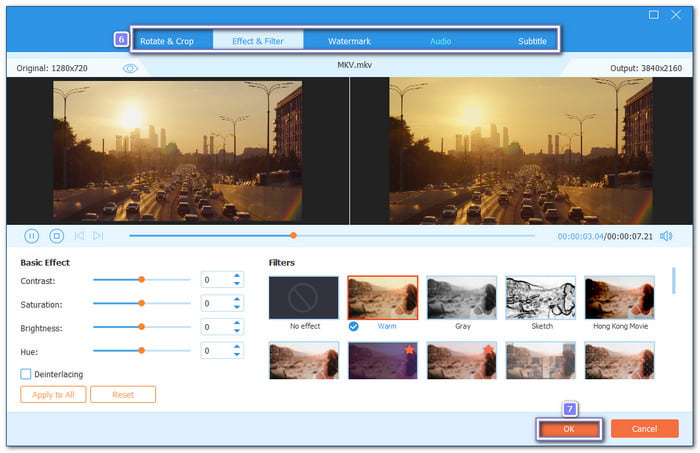Click the 00:00:03.04 current time
This screenshot has width=700, height=453.
tap(580, 236)
